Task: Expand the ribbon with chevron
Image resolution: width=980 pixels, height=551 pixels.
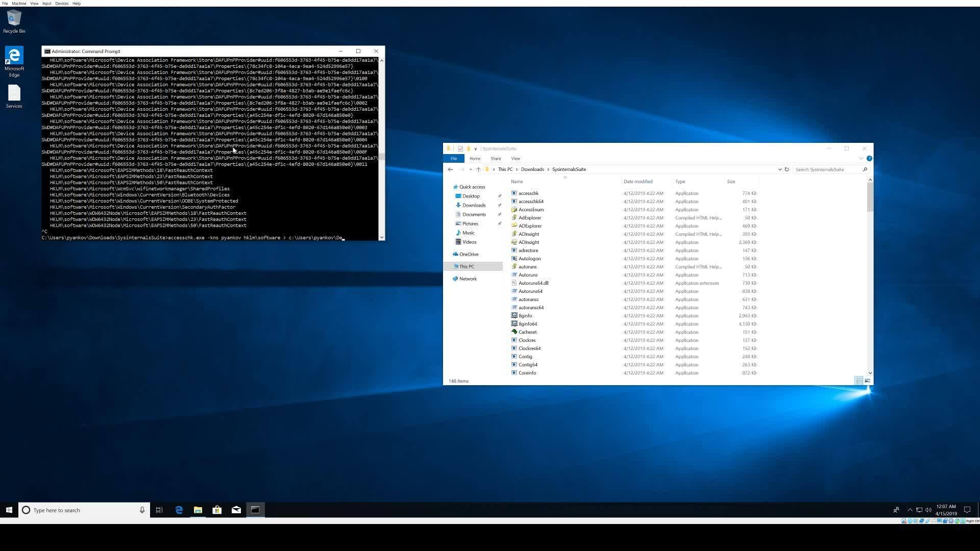Action: click(861, 159)
